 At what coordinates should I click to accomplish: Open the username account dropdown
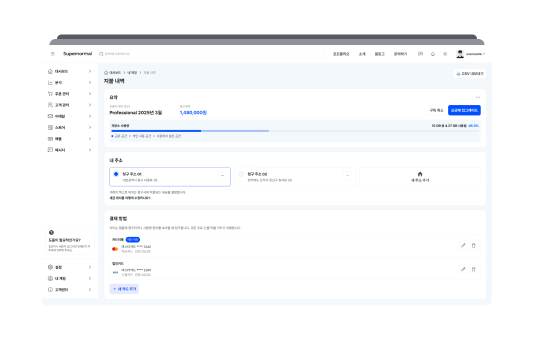470,54
